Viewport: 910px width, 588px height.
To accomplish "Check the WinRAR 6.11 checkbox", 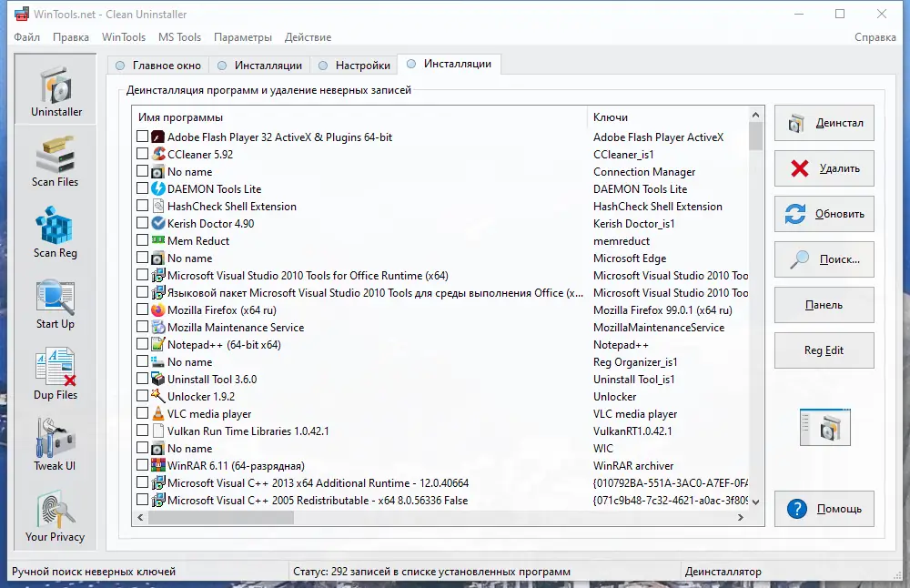I will click(142, 465).
